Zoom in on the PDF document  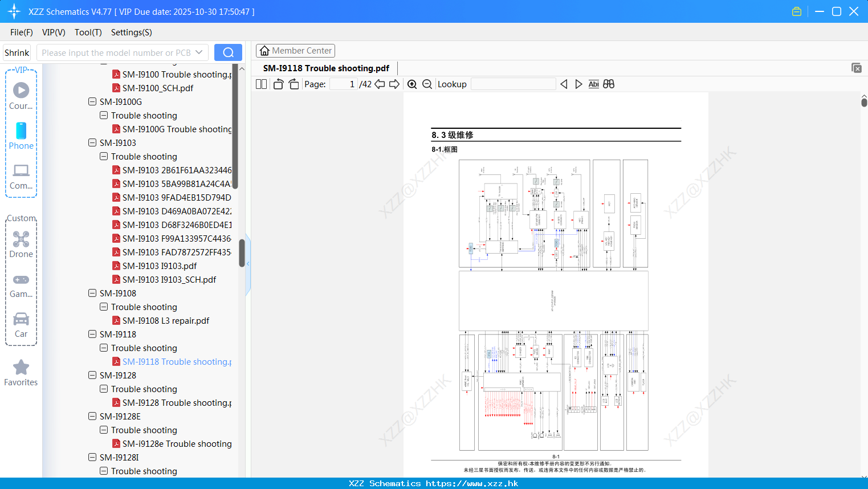tap(412, 84)
